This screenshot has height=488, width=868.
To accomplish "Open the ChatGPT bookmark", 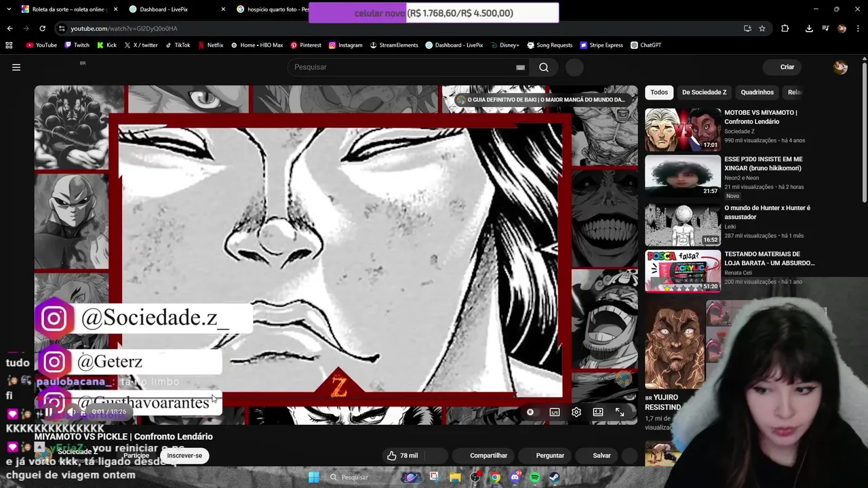I will pos(646,45).
